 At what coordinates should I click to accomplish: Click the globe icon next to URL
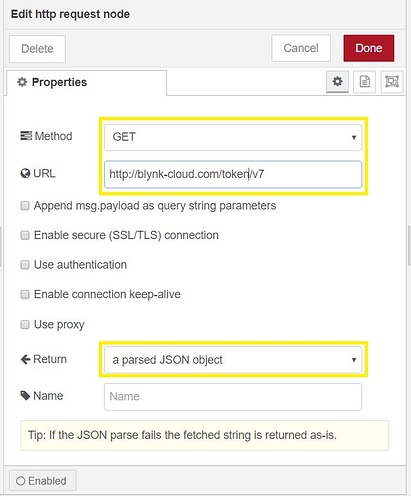click(x=25, y=174)
